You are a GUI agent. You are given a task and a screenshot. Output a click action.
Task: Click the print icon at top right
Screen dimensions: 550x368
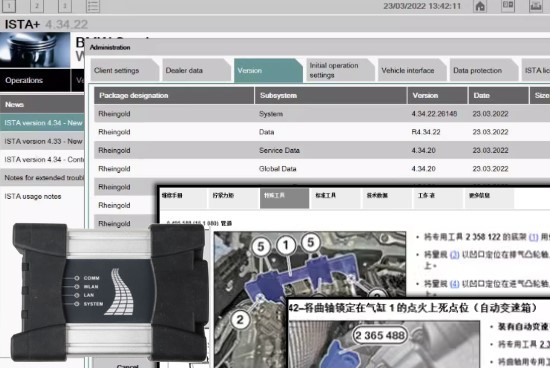pyautogui.click(x=535, y=6)
